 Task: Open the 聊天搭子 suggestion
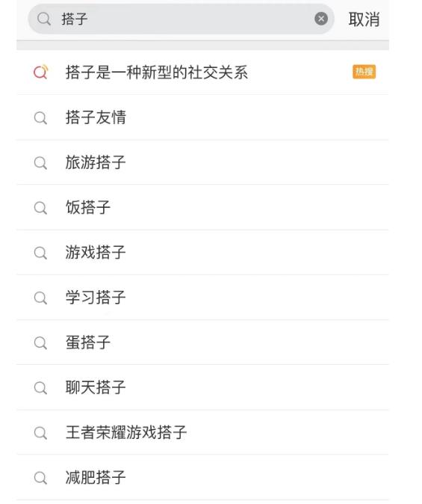[x=202, y=387]
